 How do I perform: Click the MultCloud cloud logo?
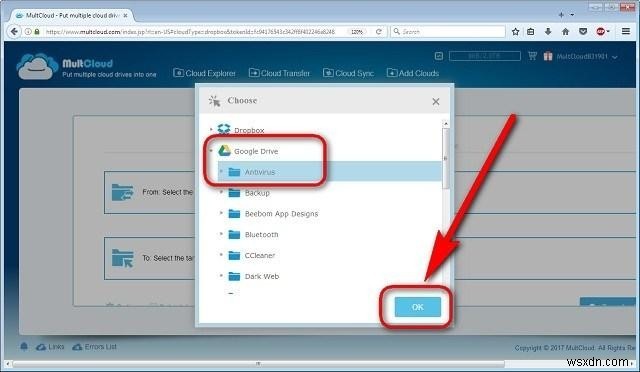click(x=37, y=66)
